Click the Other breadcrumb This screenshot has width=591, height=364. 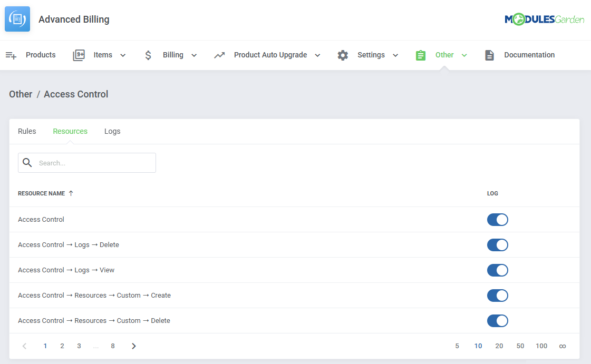click(21, 94)
